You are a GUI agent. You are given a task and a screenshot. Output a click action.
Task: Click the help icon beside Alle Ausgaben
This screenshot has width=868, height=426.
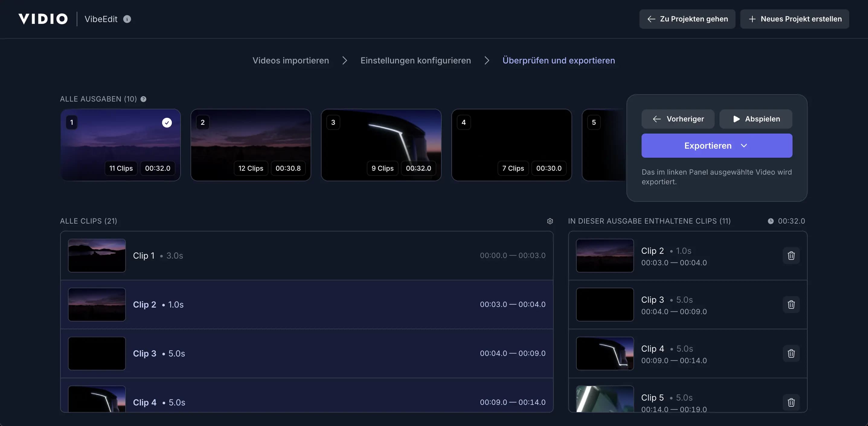pos(143,99)
